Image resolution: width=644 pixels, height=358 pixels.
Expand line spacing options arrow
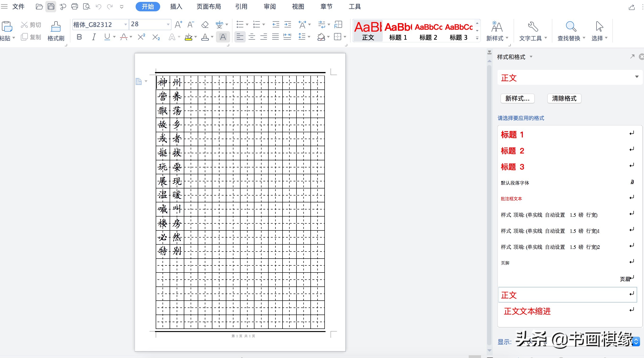[x=309, y=37]
